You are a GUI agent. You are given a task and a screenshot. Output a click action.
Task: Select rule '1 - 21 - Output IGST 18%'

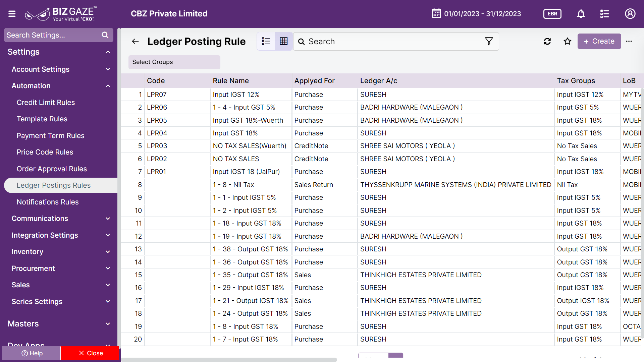pos(250,301)
